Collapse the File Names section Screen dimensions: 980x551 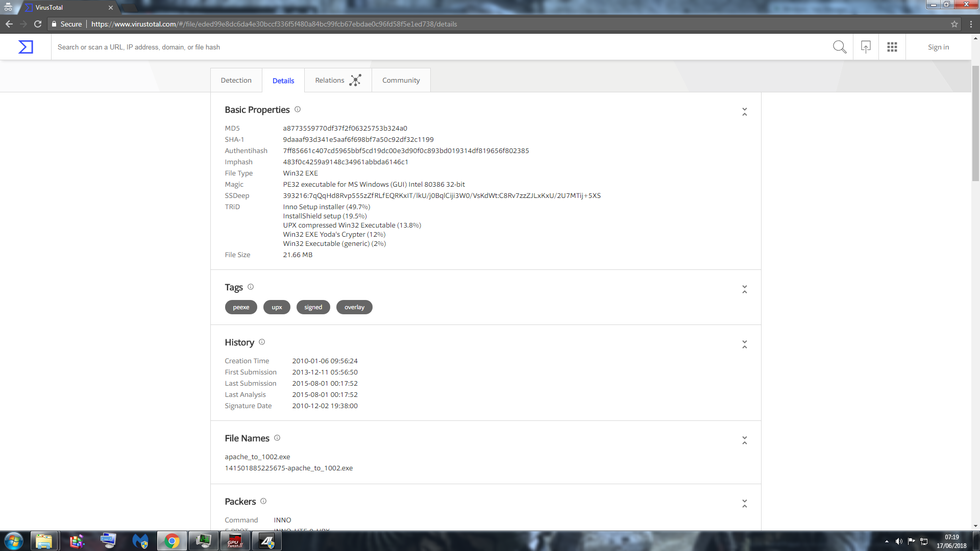point(745,440)
